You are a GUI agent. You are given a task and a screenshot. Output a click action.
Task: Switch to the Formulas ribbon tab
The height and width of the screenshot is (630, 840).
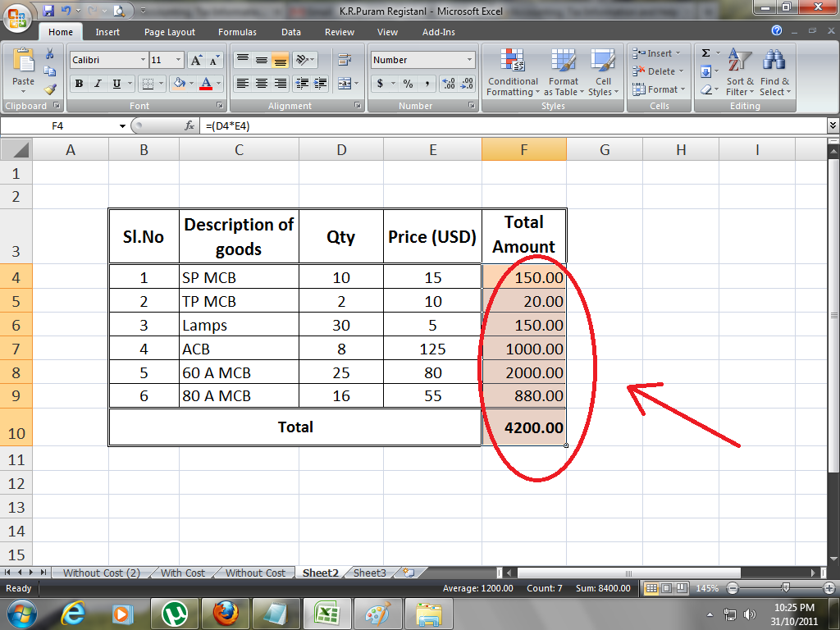pyautogui.click(x=237, y=32)
